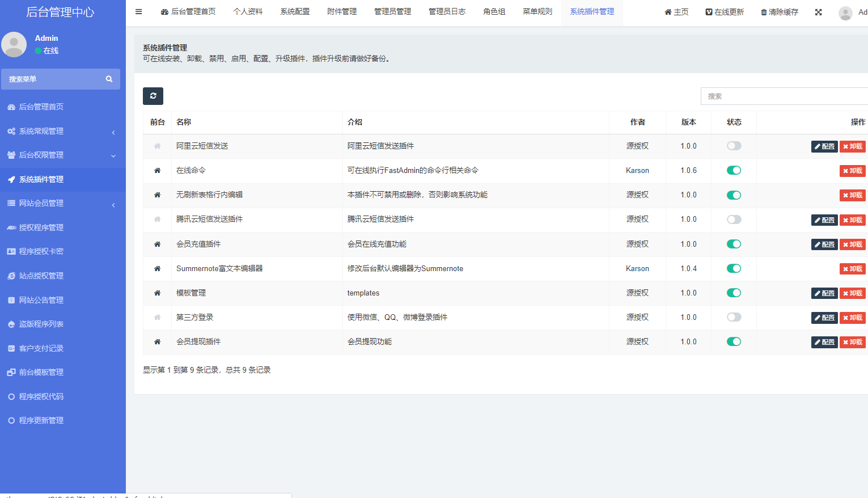Image resolution: width=868 pixels, height=498 pixels.
Task: Enable the 阿里云短信发送 plugin switch
Action: 734,146
